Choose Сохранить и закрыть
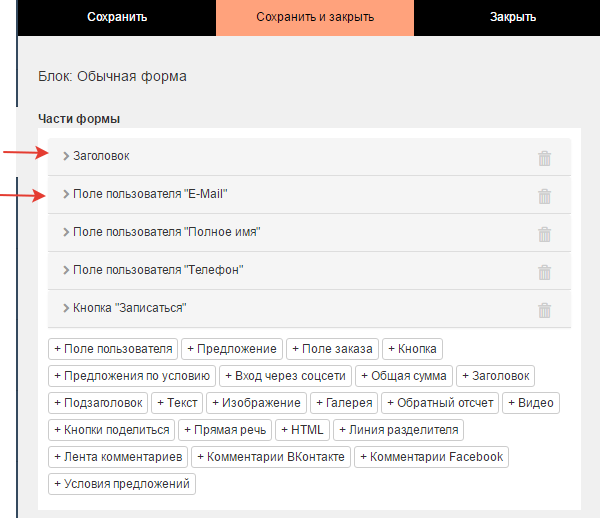The image size is (600, 518). [315, 17]
